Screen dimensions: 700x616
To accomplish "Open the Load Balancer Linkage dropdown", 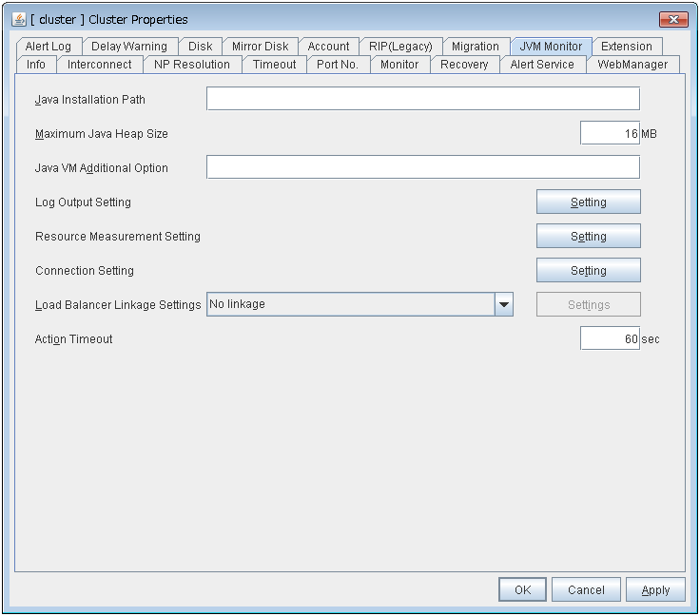I will click(x=504, y=304).
